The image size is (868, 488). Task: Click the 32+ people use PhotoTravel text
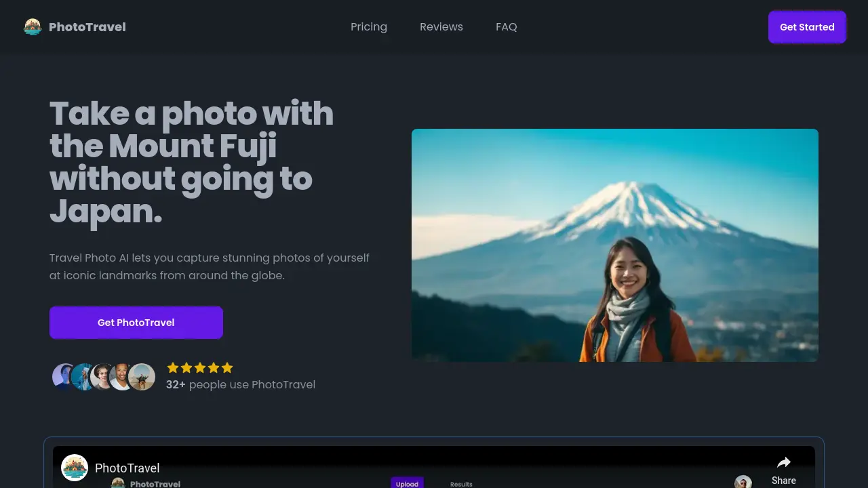coord(241,384)
